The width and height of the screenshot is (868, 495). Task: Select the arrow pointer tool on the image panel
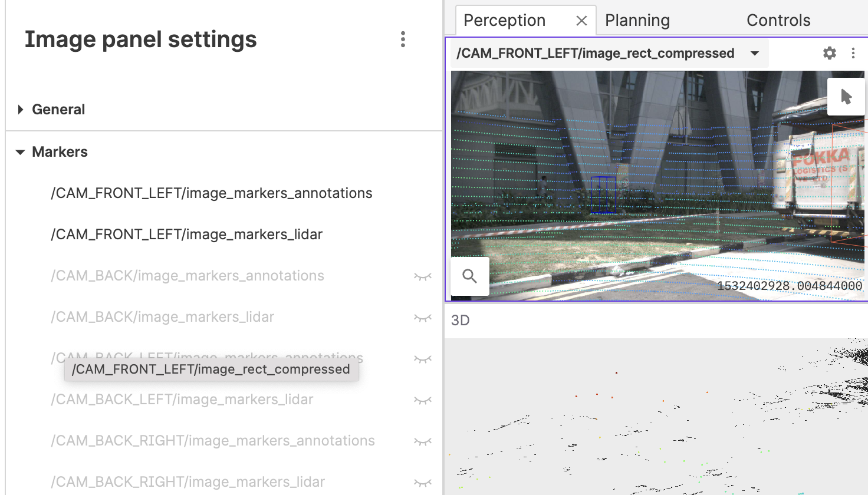846,95
